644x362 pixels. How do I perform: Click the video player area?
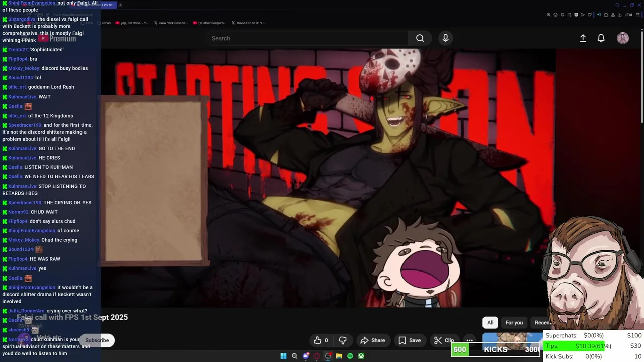(x=328, y=177)
